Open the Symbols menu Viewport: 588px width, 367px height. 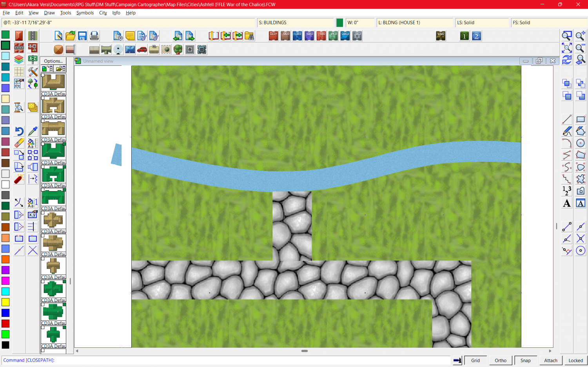pos(85,13)
